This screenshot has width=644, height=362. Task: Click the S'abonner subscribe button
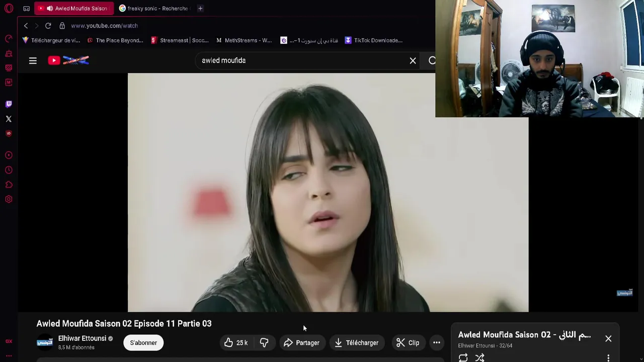(x=143, y=343)
